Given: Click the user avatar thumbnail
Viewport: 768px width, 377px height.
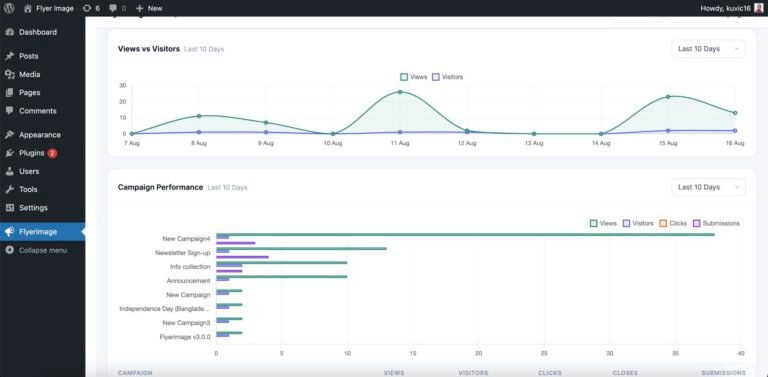Looking at the screenshot, I should (x=759, y=8).
